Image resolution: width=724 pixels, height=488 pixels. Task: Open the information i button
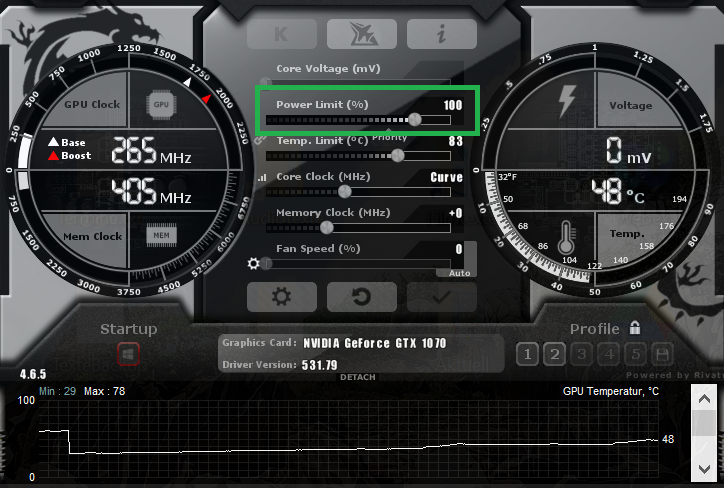[441, 34]
